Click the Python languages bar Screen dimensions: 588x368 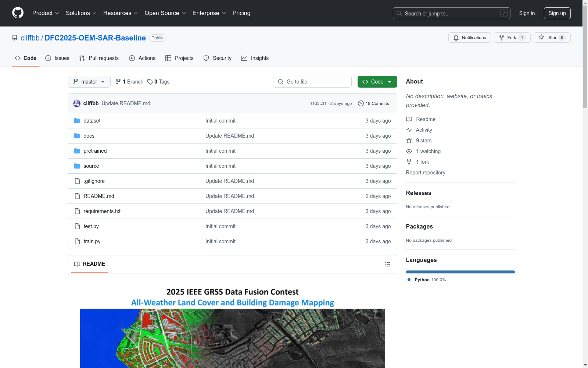(460, 272)
